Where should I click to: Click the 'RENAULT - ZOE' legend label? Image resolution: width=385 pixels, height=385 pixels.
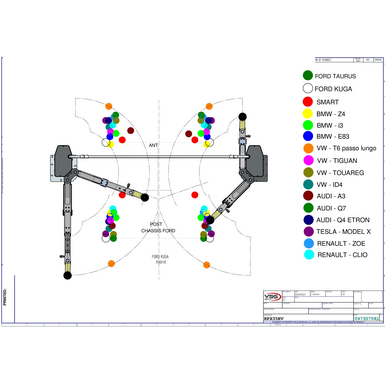tap(341, 244)
